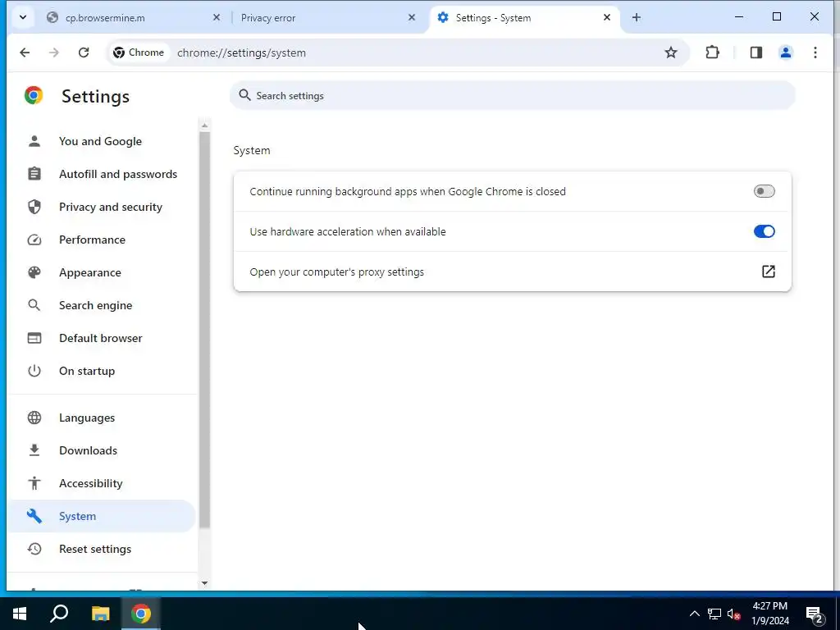
Task: Click the Autofill clipboard icon
Action: click(34, 174)
